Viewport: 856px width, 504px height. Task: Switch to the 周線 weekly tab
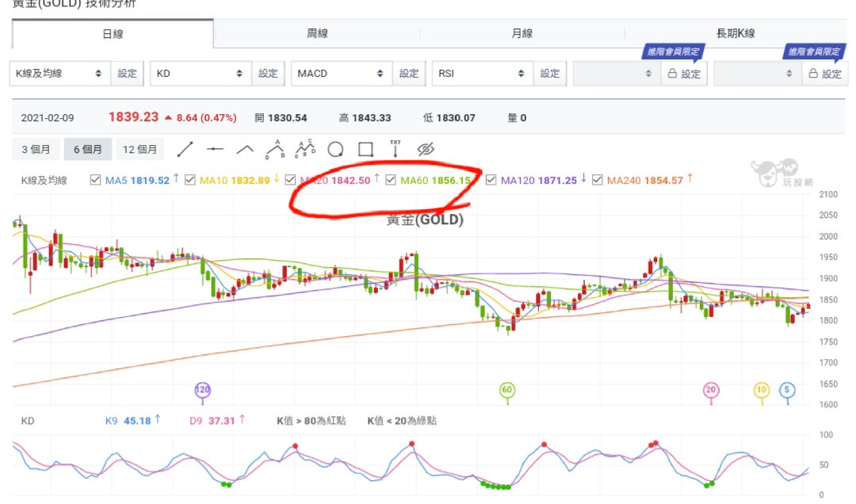(317, 33)
